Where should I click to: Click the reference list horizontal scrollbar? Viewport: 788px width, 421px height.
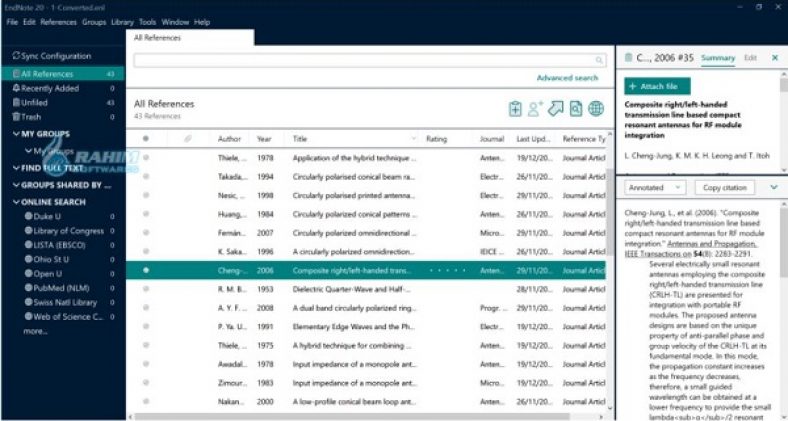point(352,416)
